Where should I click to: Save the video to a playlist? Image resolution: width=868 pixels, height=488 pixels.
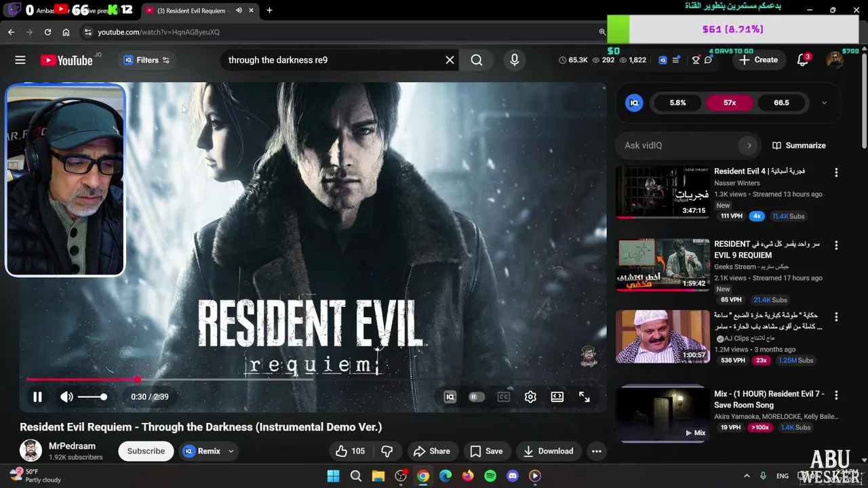[x=487, y=451]
